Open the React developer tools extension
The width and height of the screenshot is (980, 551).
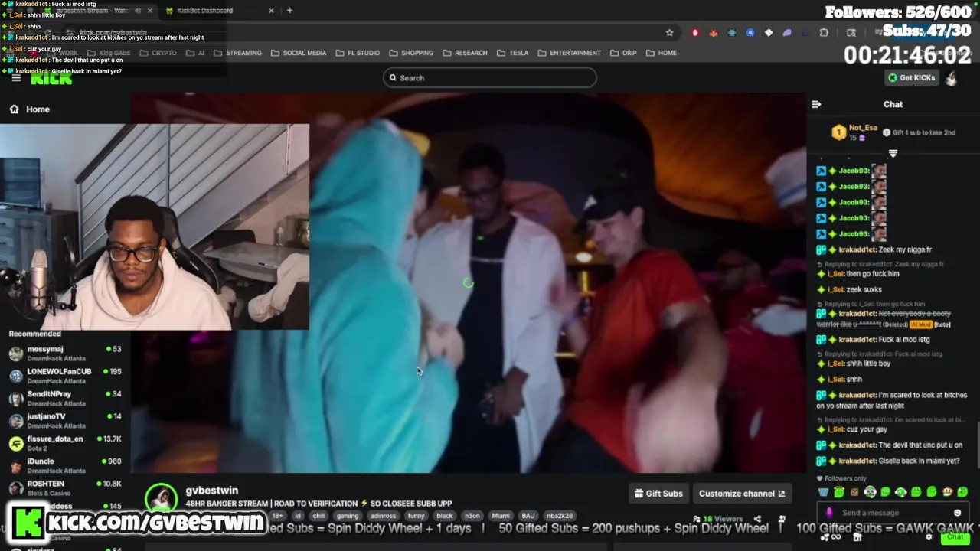point(731,33)
